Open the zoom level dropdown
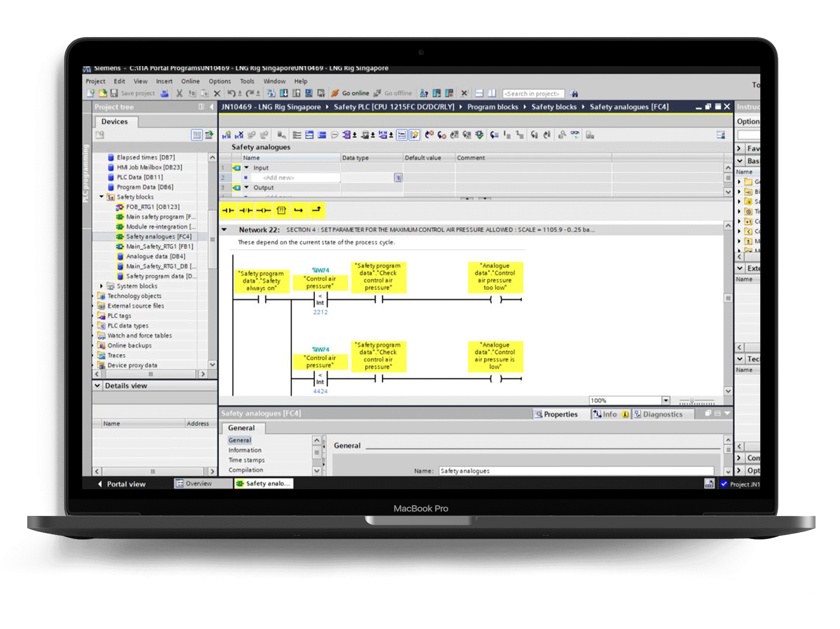 (665, 401)
